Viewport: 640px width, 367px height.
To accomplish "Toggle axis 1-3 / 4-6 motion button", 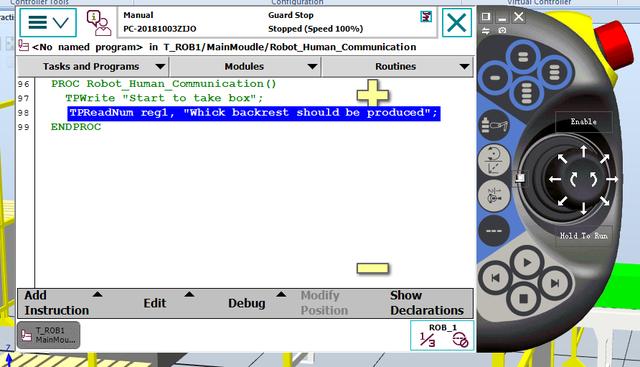I will click(494, 195).
